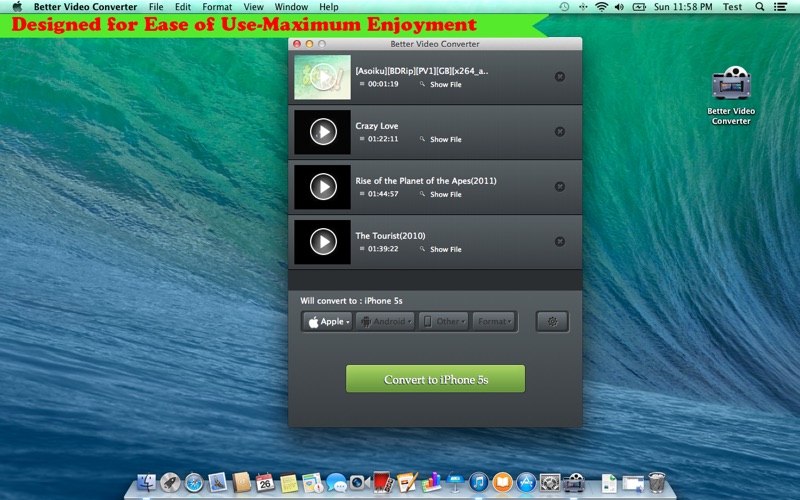
Task: Open the Window menu
Action: tap(291, 7)
